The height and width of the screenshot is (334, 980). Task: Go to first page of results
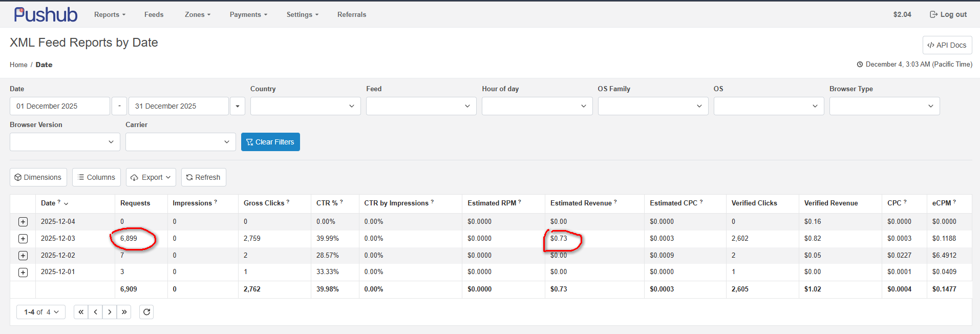81,312
